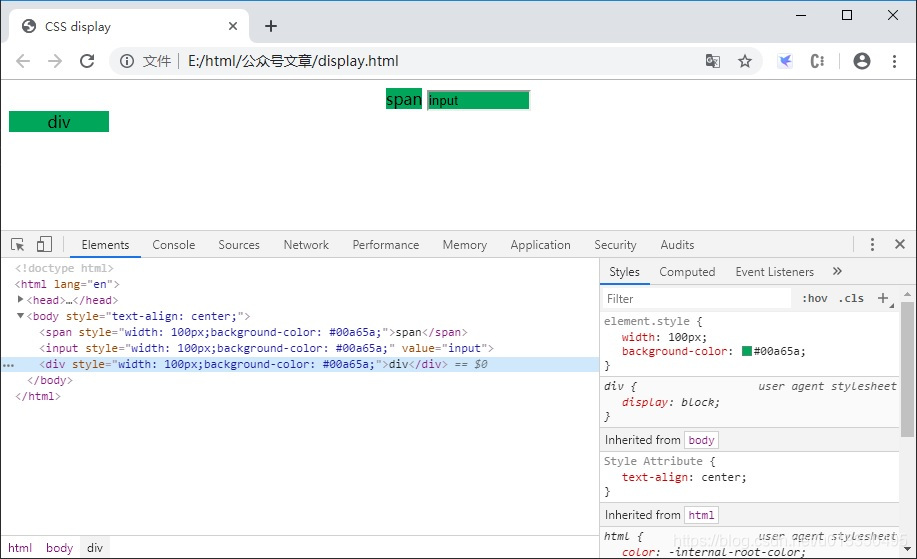Screen dimensions: 917x559
Task: Click the div breadcrumb item
Action: [x=95, y=547]
